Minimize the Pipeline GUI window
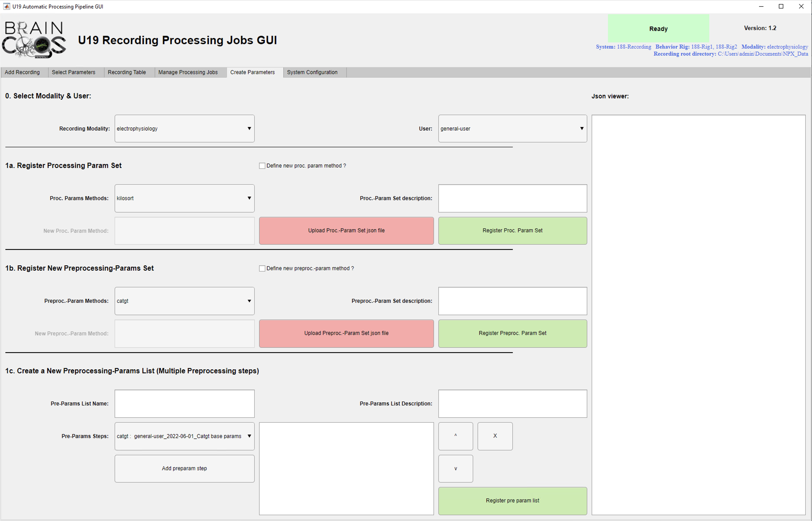 761,6
